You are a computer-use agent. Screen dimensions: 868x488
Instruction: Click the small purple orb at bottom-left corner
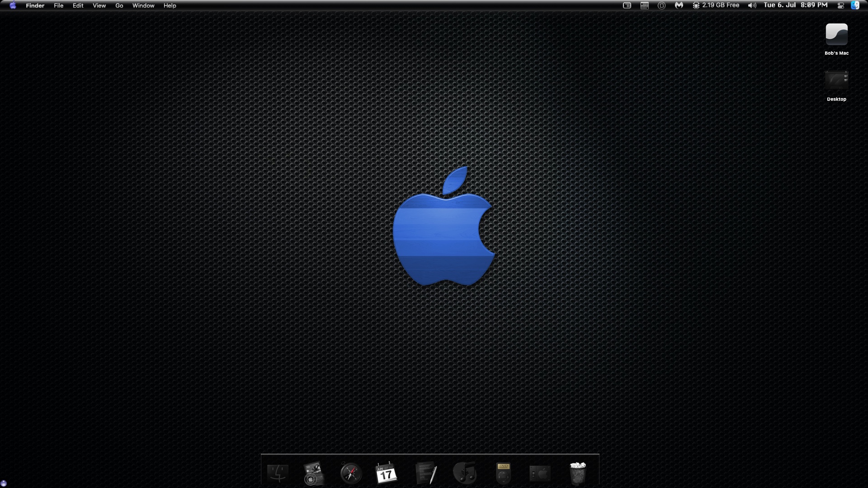pos(3,484)
